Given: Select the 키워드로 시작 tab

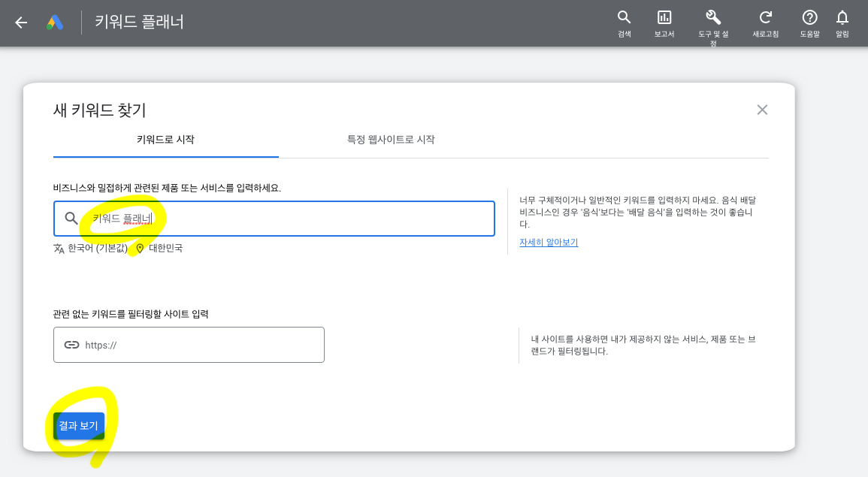Looking at the screenshot, I should click(x=165, y=140).
